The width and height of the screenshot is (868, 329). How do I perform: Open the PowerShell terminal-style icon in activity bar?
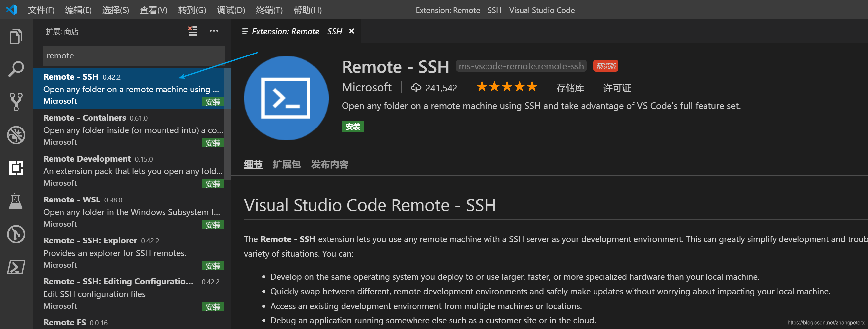tap(16, 267)
